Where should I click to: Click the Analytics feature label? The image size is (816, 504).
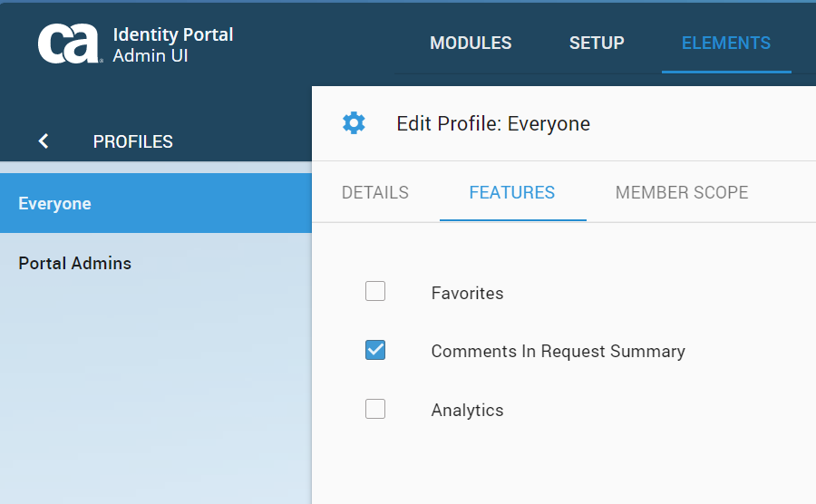467,411
